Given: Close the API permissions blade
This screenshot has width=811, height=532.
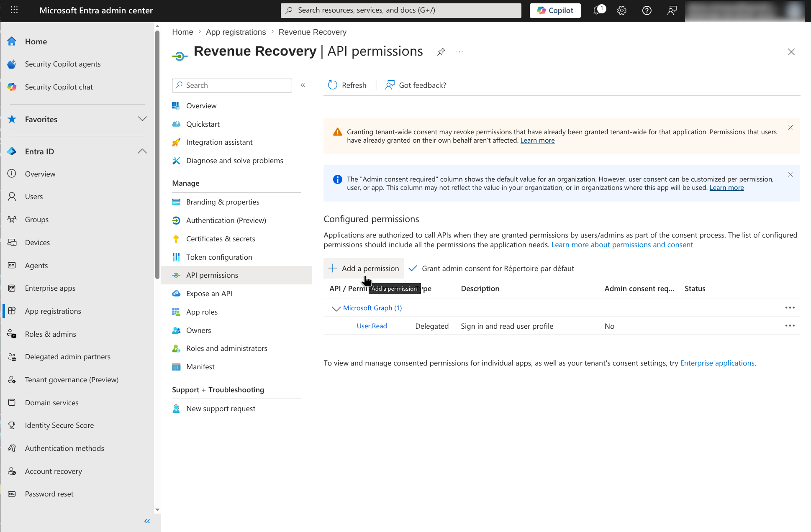Looking at the screenshot, I should click(791, 52).
